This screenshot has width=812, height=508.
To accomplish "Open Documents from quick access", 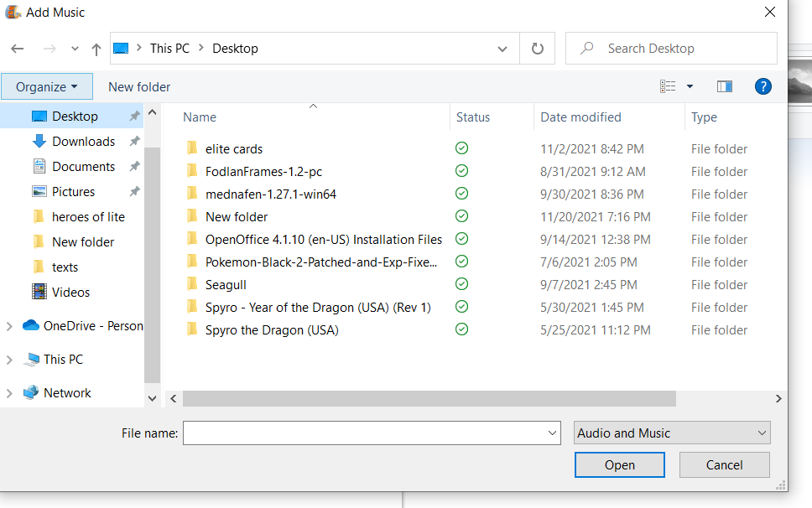I will [72, 167].
